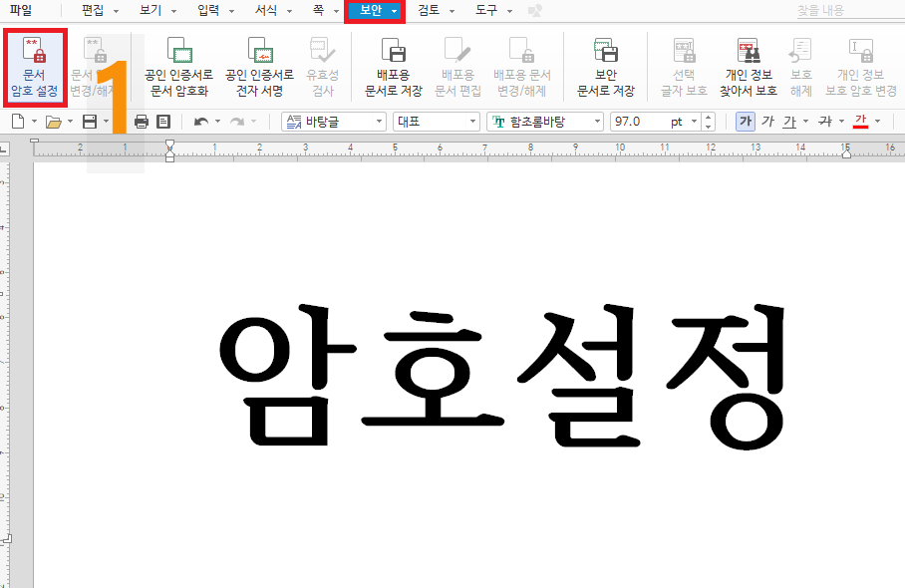Click the Print icon on the toolbar
The height and width of the screenshot is (588, 905).
click(x=139, y=121)
